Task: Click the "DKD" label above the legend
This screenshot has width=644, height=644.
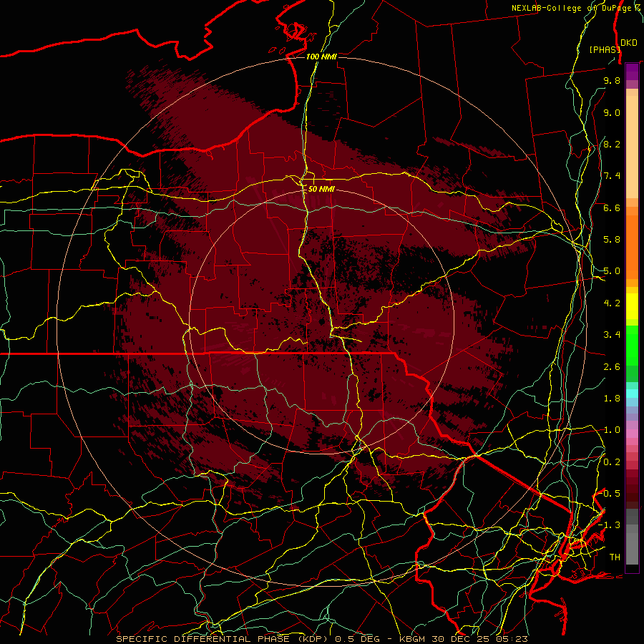Action: coord(629,43)
